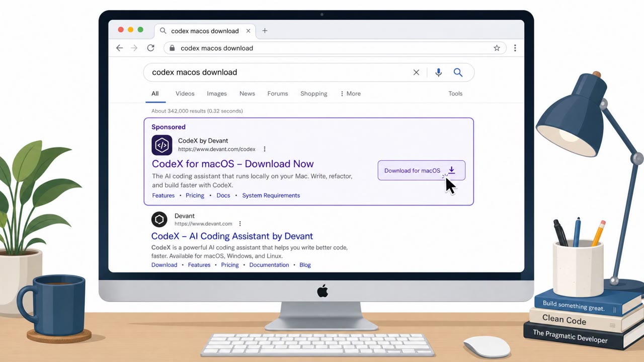
Task: Switch to the All results tab
Action: [155, 94]
